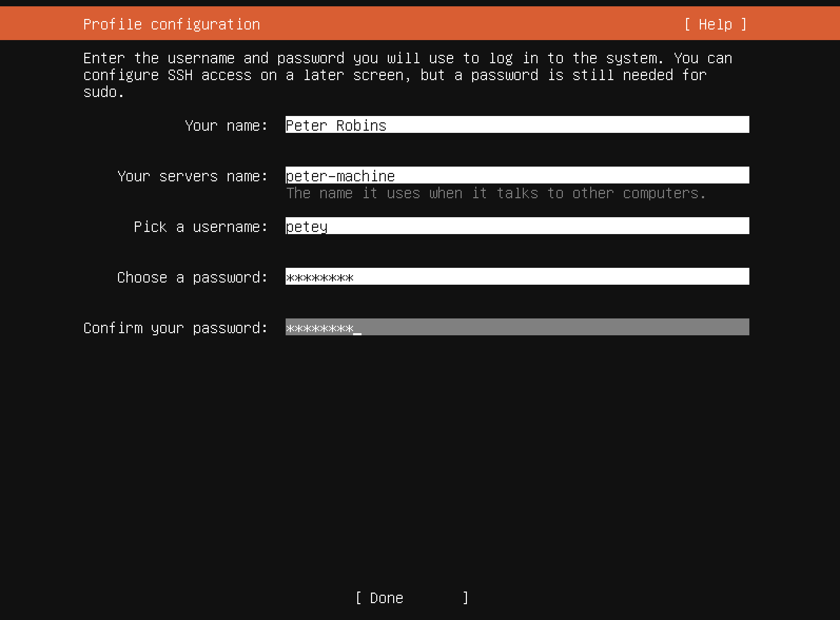Click the asterisks in Confirm your password
The height and width of the screenshot is (620, 840).
point(319,328)
